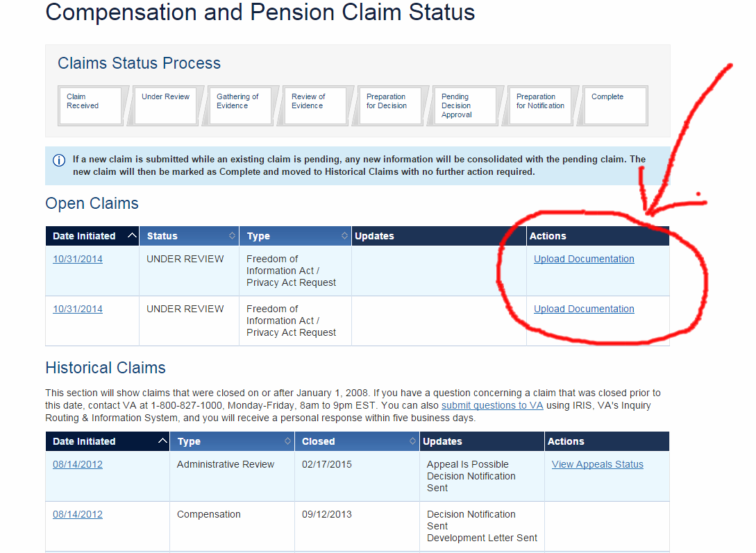The width and height of the screenshot is (756, 553).
Task: Select the Gathering of Evidence process step
Action: pyautogui.click(x=240, y=105)
